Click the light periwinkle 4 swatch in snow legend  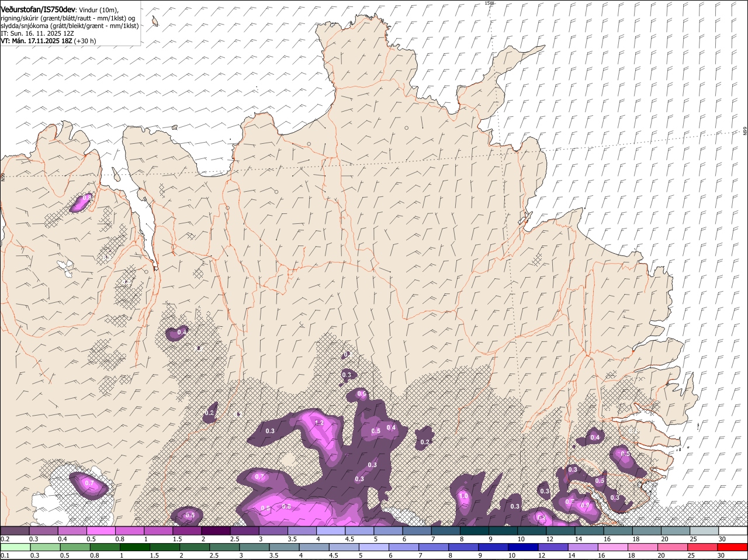pyautogui.click(x=331, y=531)
